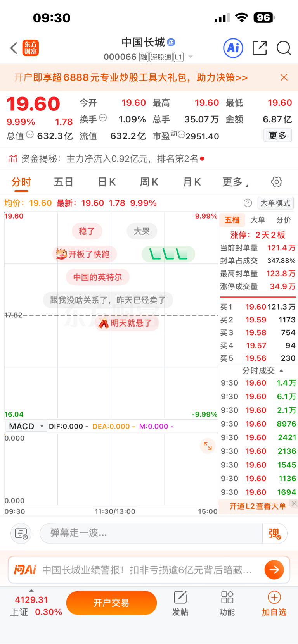Open the 问Ai news alert banner
The height and width of the screenshot is (644, 298).
[x=149, y=570]
